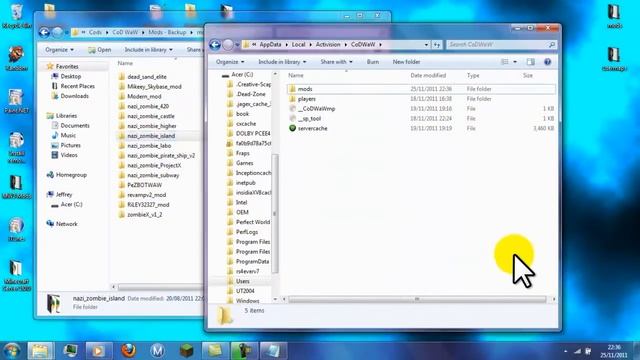Viewport: 640px width, 360px height.
Task: Sort by Name column in CoDWaW window
Action: (x=296, y=76)
